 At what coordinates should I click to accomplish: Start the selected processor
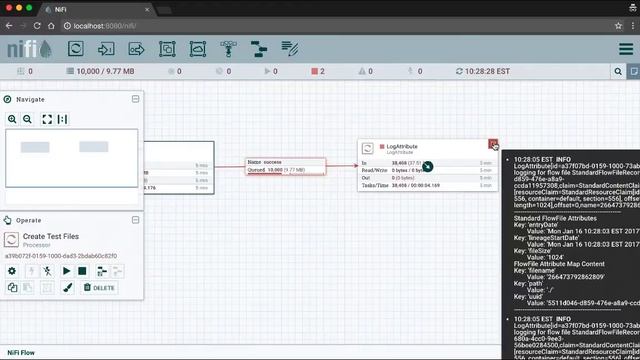pos(67,271)
